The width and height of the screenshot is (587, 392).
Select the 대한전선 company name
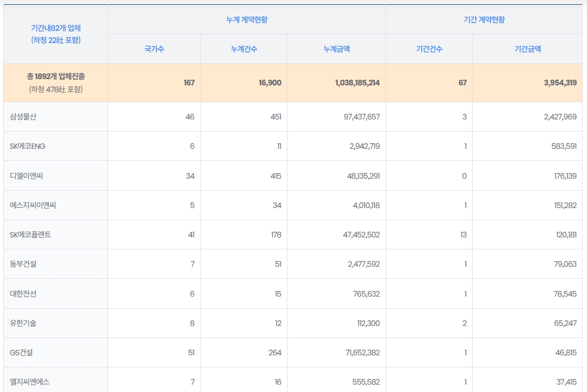pyautogui.click(x=23, y=294)
